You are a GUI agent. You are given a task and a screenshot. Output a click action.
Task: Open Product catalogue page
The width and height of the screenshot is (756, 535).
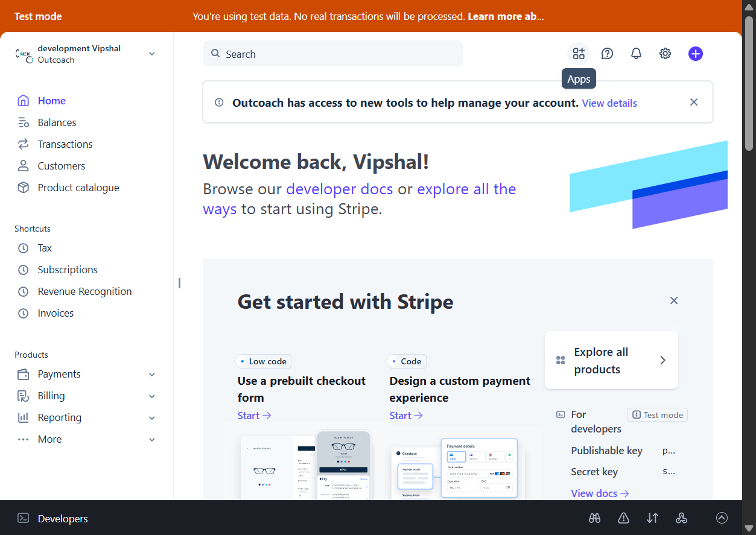78,188
